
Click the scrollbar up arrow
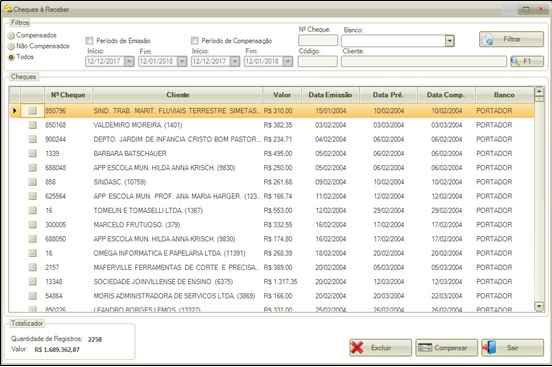[539, 92]
